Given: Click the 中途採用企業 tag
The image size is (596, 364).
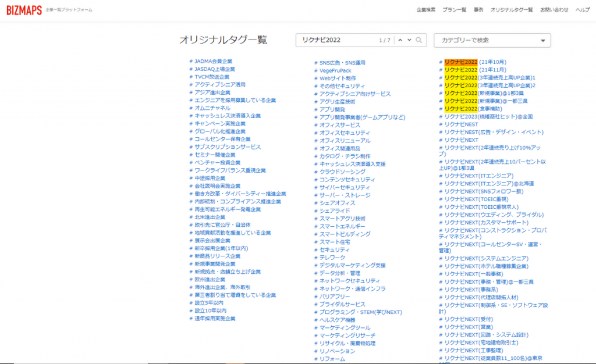Looking at the screenshot, I should click(210, 178).
